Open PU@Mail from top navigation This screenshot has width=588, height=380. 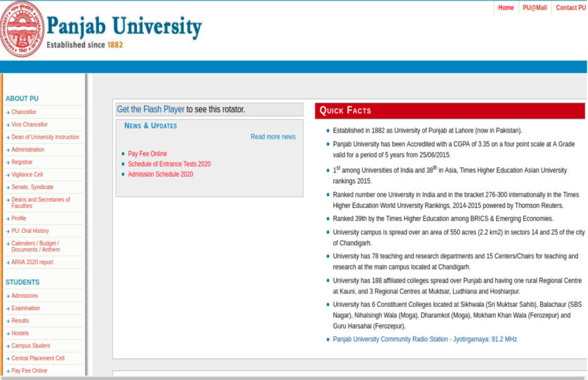coord(534,8)
